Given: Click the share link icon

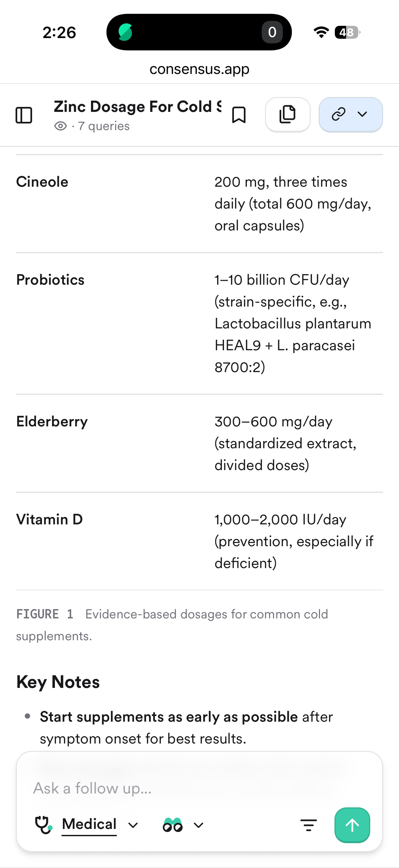Looking at the screenshot, I should [338, 115].
